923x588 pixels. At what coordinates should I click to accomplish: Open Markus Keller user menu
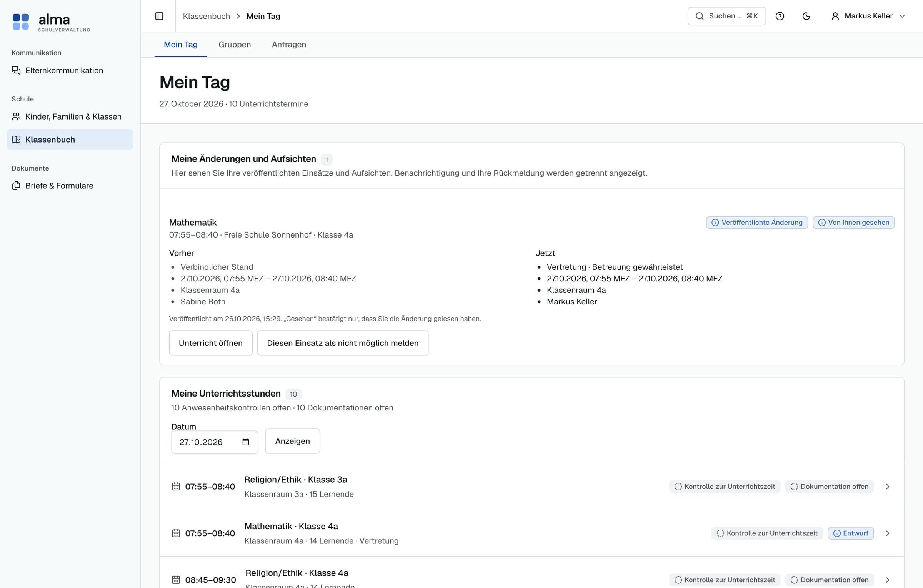pos(868,16)
